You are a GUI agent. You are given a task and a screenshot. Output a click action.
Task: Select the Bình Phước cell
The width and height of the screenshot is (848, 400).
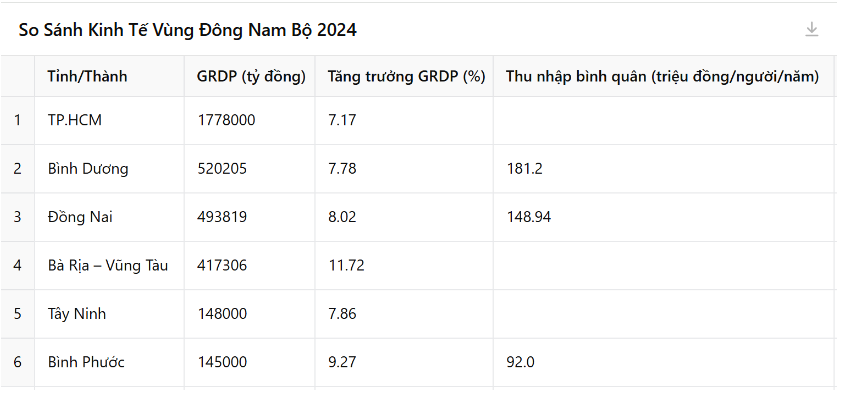pyautogui.click(x=109, y=362)
